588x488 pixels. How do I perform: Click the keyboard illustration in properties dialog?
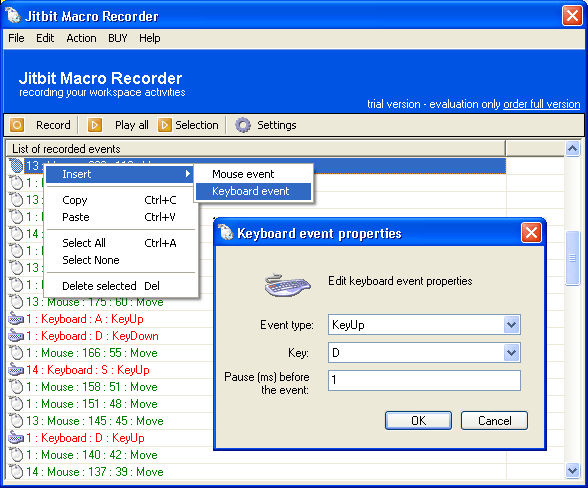click(x=288, y=285)
